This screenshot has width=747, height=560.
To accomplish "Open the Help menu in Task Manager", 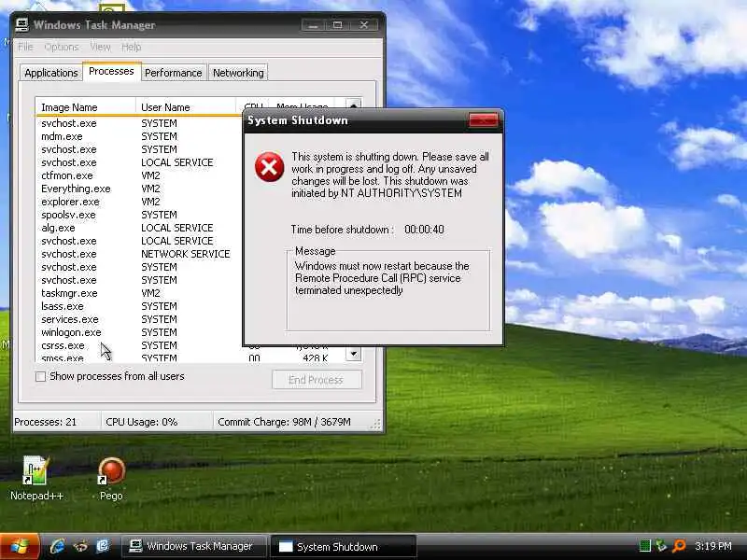I will 131,47.
